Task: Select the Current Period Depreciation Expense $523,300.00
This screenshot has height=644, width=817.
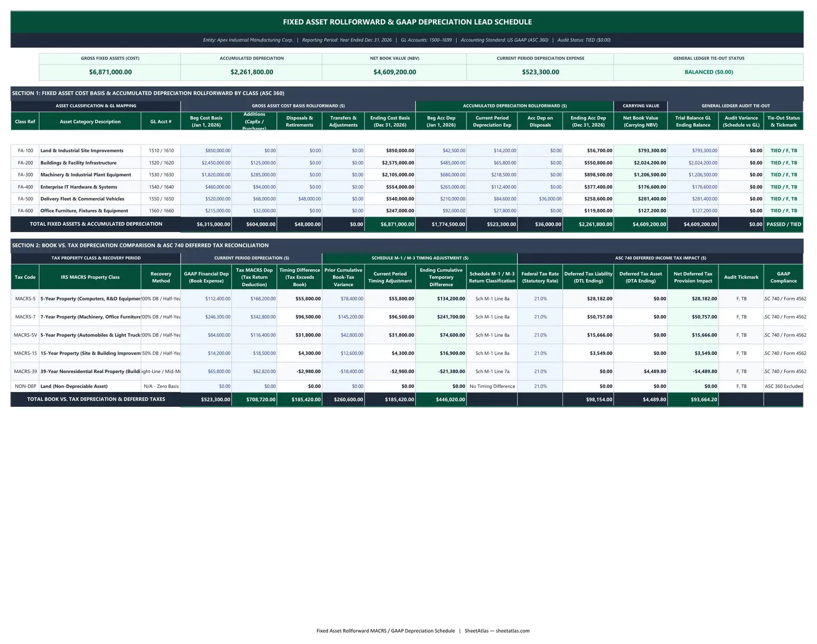Action: (x=540, y=72)
